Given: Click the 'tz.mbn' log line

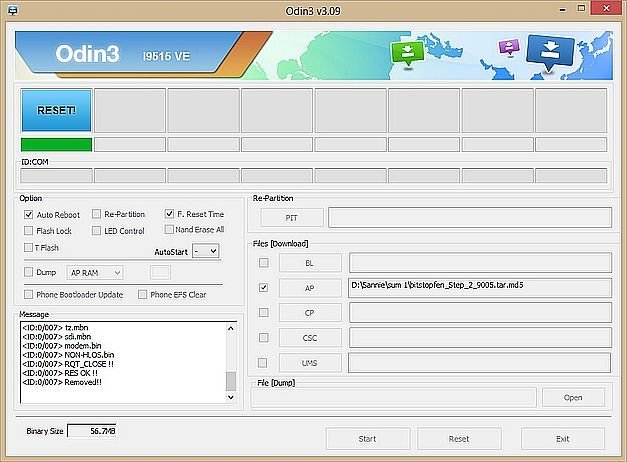Looking at the screenshot, I should click(55, 328).
